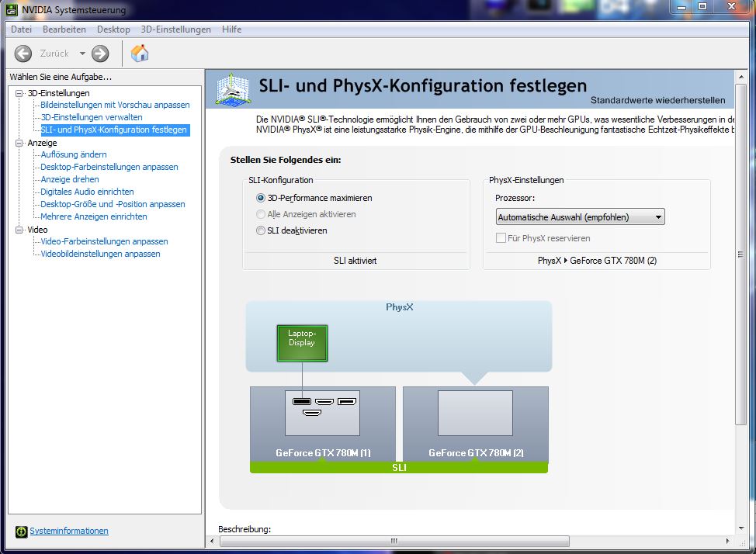
Task: Open Desktop-Größe und -Position anpassen
Action: coord(113,204)
